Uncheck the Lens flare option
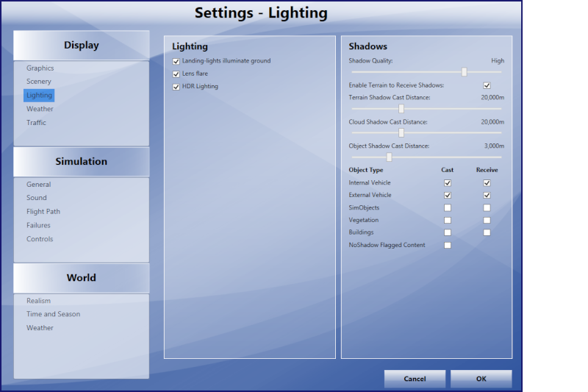This screenshot has height=392, width=588. tap(176, 74)
